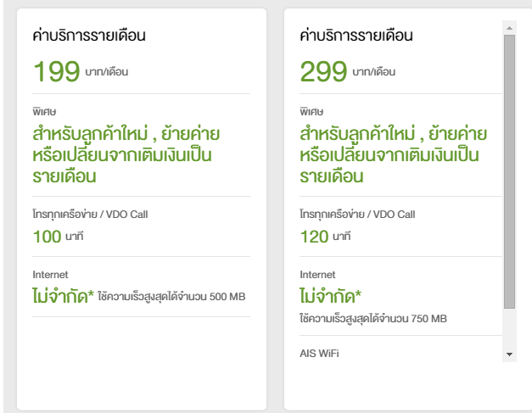Click the AIS WiFi label

click(319, 353)
